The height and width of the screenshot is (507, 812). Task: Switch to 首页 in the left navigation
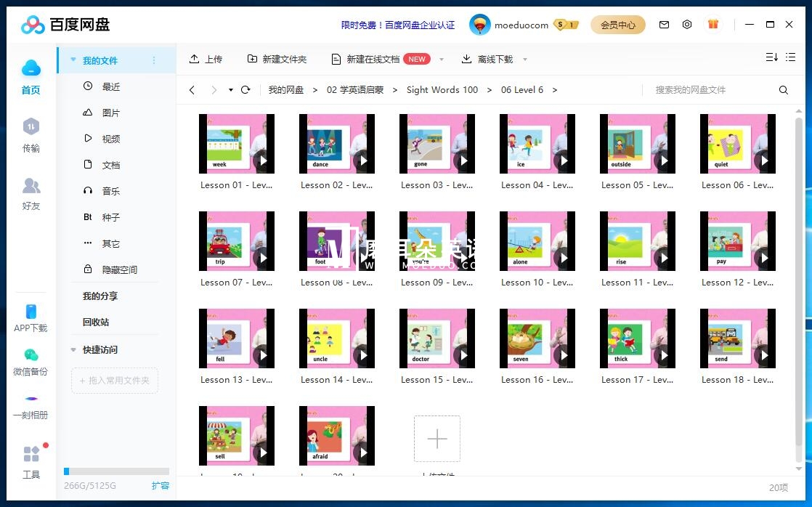pos(31,76)
